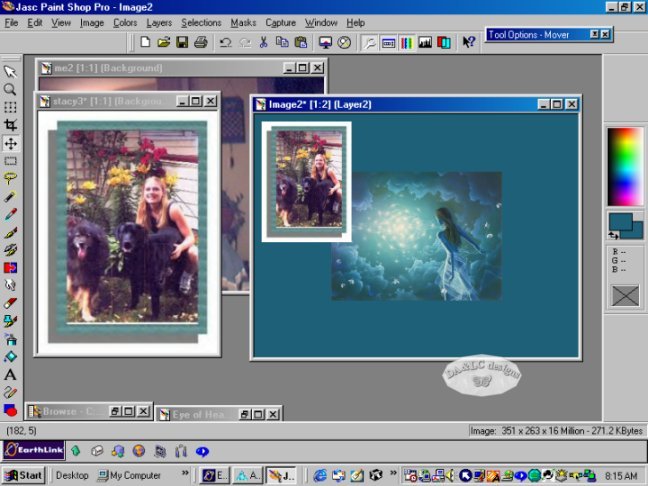
Task: Open My Computer from the taskbar
Action: 129,476
